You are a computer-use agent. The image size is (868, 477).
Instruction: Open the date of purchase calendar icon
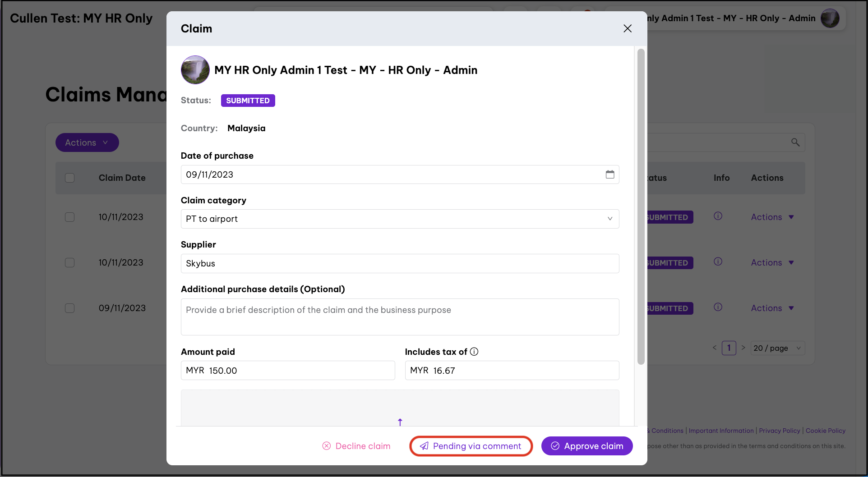coord(609,174)
